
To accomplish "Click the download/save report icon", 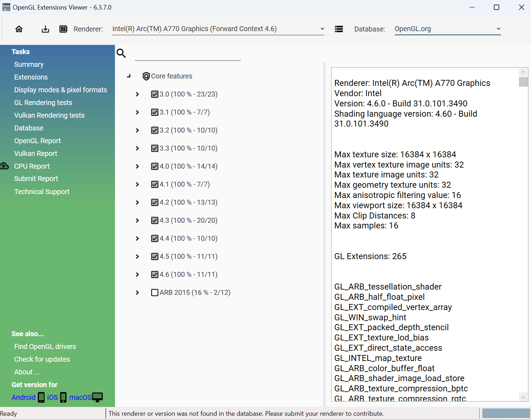I will click(45, 29).
